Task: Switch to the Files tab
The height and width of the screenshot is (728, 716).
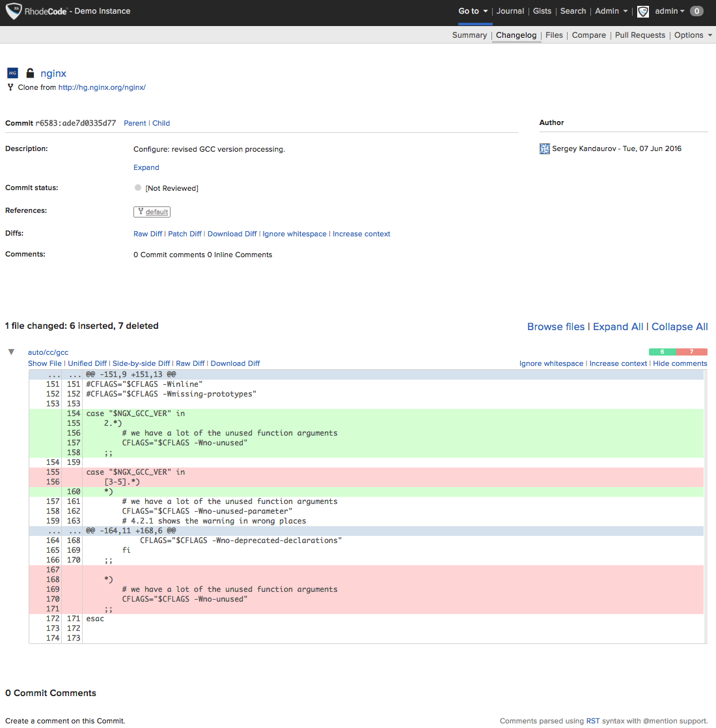Action: 554,35
